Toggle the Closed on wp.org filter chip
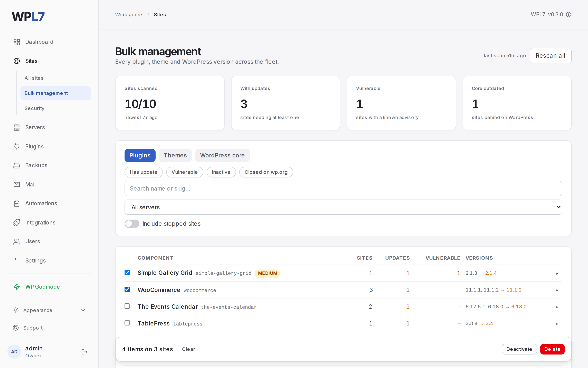Image resolution: width=588 pixels, height=368 pixels. click(x=266, y=172)
